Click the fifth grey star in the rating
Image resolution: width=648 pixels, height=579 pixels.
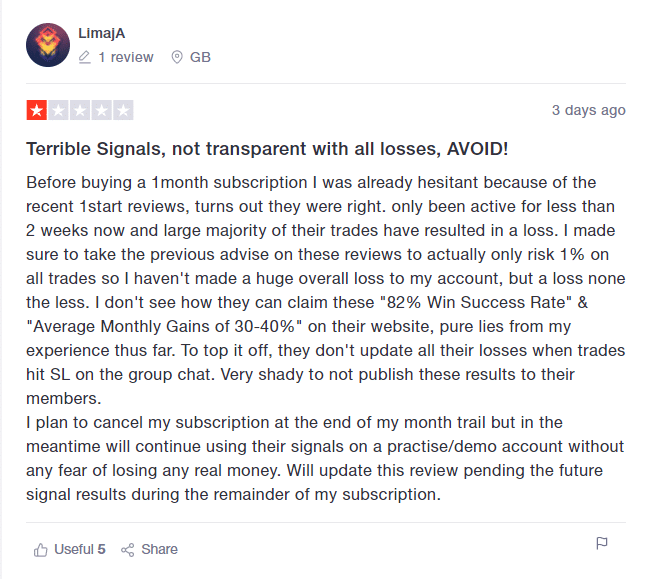point(123,110)
